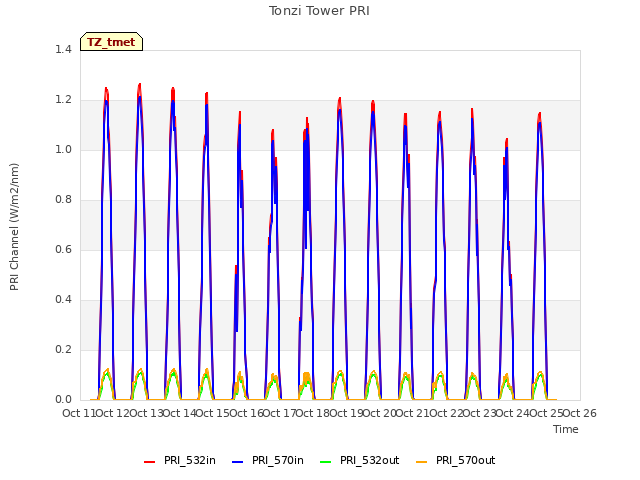
Task: Click the Oct 22 x-axis tick label
Action: [446, 413]
